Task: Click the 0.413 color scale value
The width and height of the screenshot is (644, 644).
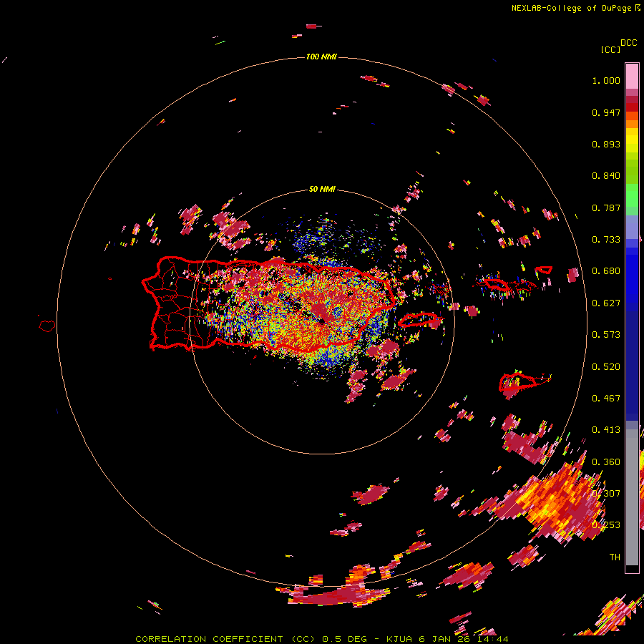Action: coord(606,430)
